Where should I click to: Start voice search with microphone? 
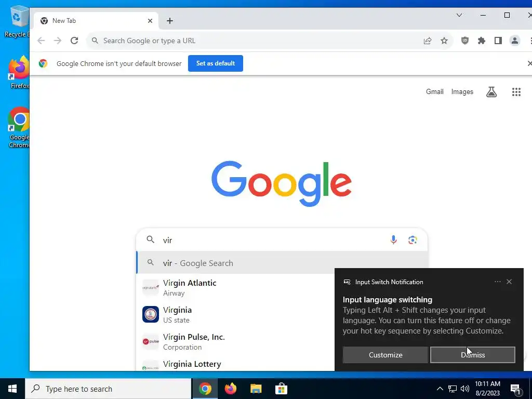click(393, 240)
